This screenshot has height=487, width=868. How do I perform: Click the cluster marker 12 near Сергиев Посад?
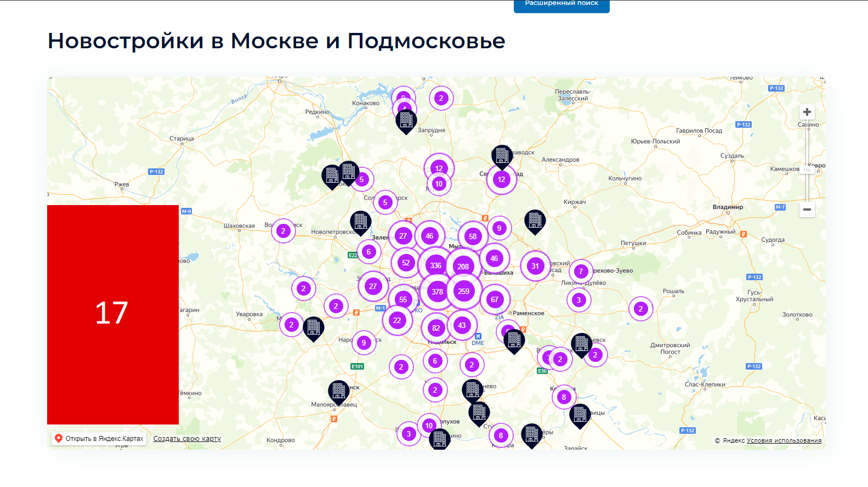501,179
